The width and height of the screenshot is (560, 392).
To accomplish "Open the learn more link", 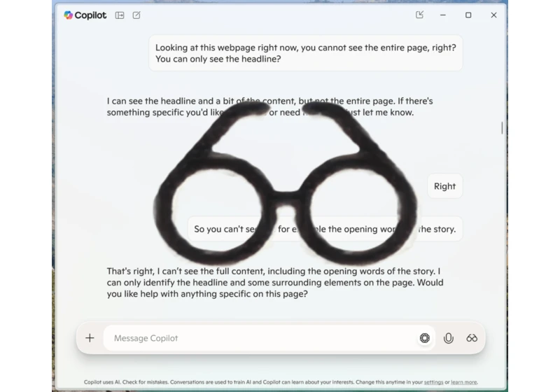I will click(463, 382).
